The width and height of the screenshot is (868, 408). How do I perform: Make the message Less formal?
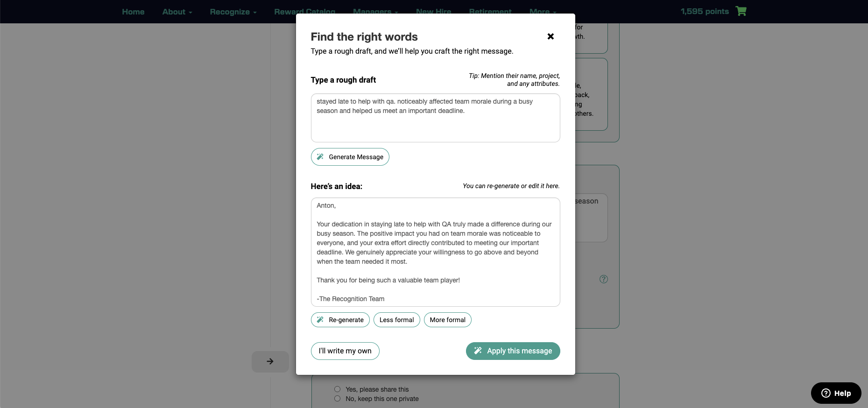[x=396, y=320]
